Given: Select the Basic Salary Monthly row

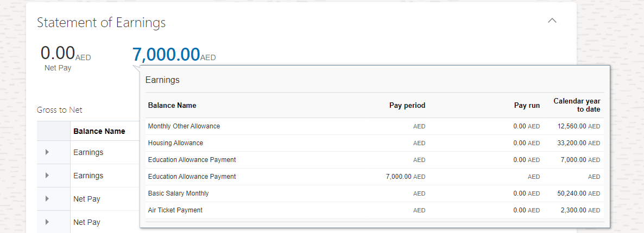Looking at the screenshot, I should (x=375, y=193).
